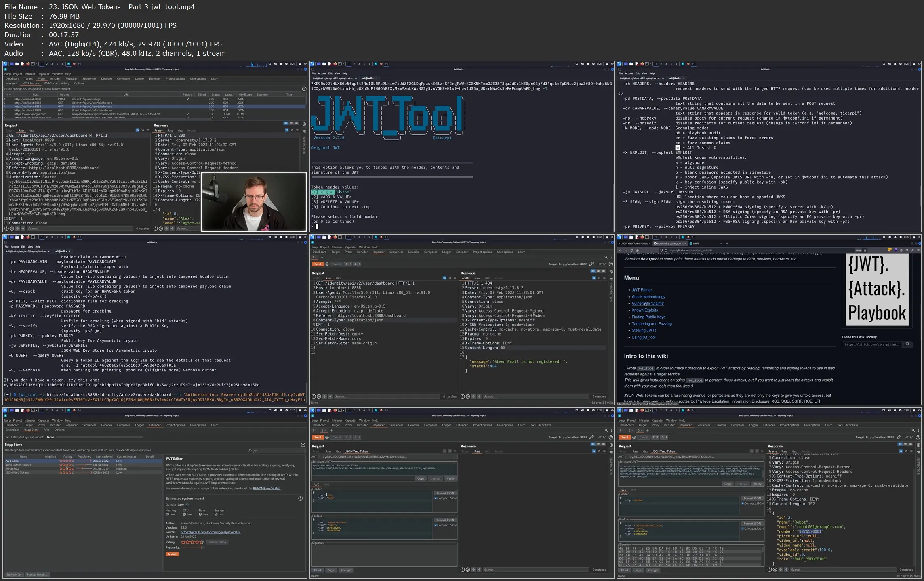Click Sign button in bottom-middle JWT editor frame

(x=331, y=570)
